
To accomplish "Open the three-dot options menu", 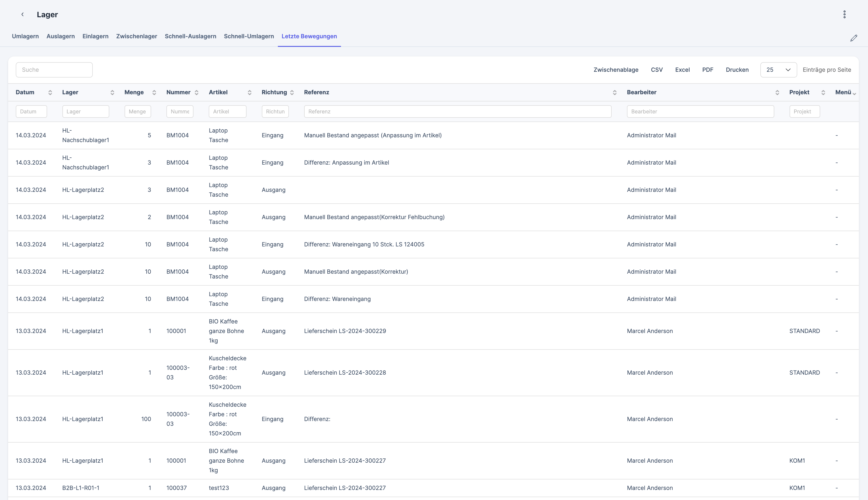I will click(844, 14).
